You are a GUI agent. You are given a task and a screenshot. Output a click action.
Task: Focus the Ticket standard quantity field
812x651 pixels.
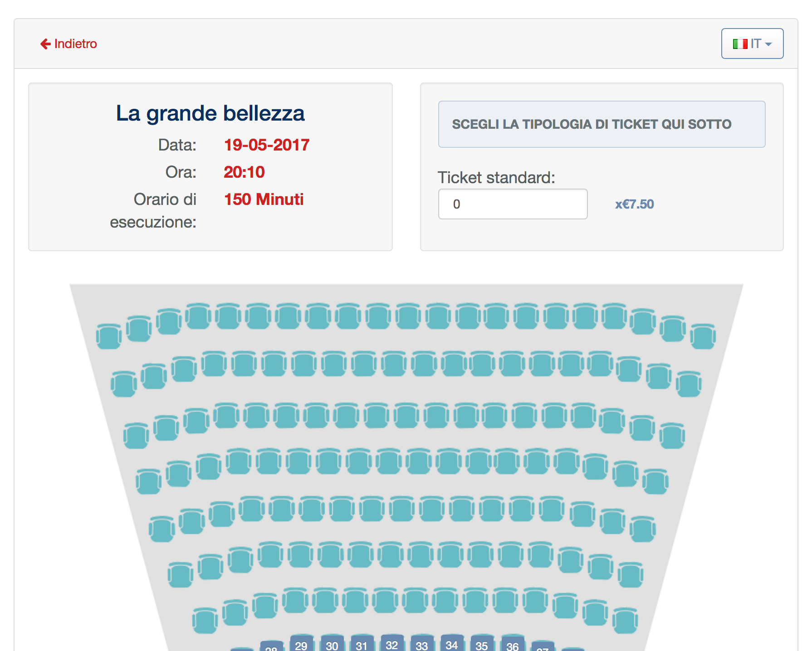513,204
